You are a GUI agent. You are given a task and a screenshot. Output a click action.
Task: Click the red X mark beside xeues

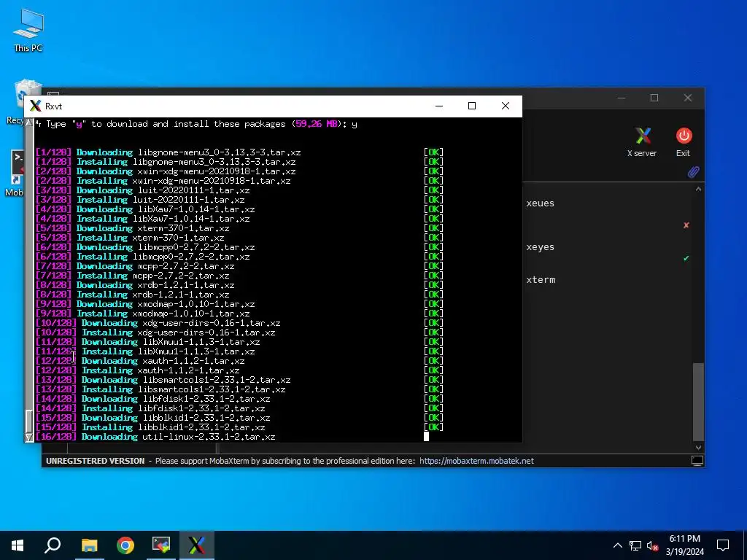tap(686, 225)
